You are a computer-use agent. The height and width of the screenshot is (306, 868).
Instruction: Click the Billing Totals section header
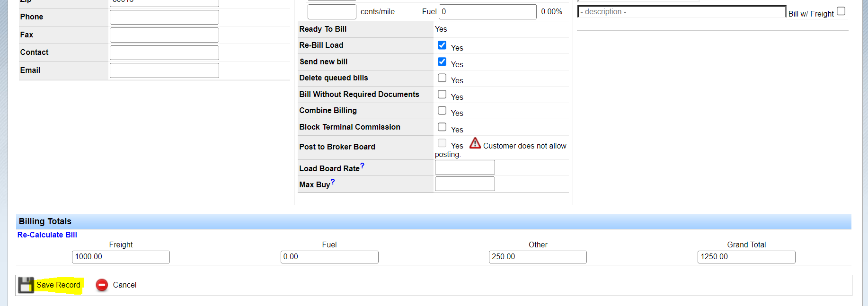(434, 221)
